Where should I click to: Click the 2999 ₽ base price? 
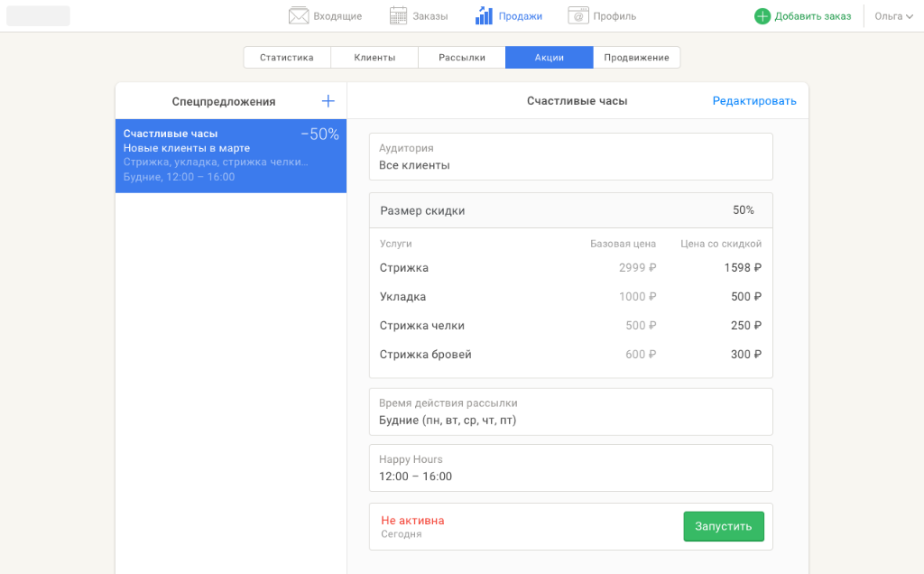pos(638,267)
